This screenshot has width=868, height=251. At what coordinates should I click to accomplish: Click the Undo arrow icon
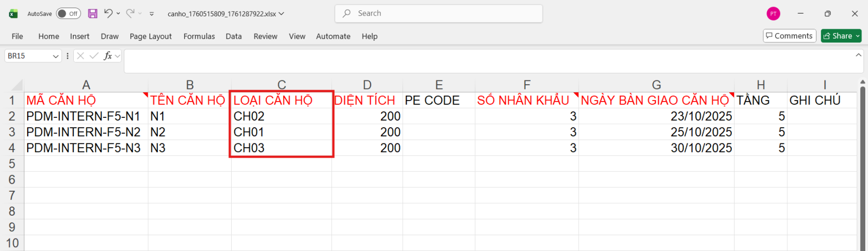(108, 14)
